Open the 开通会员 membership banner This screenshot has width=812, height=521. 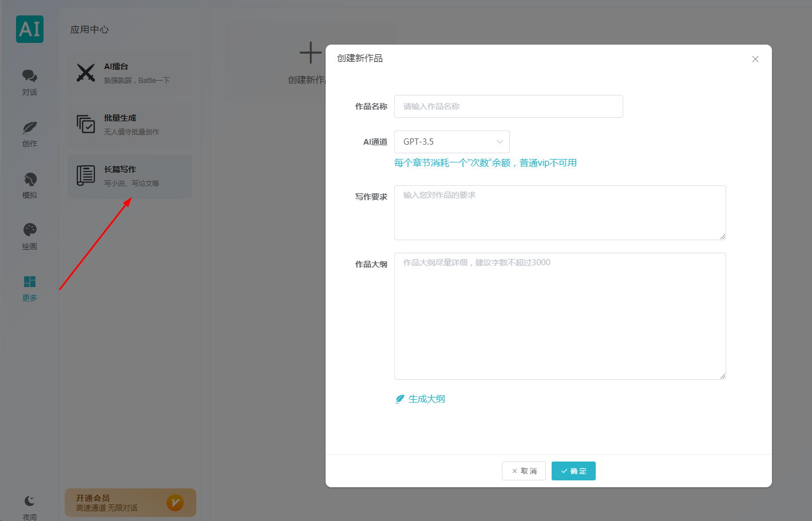130,503
